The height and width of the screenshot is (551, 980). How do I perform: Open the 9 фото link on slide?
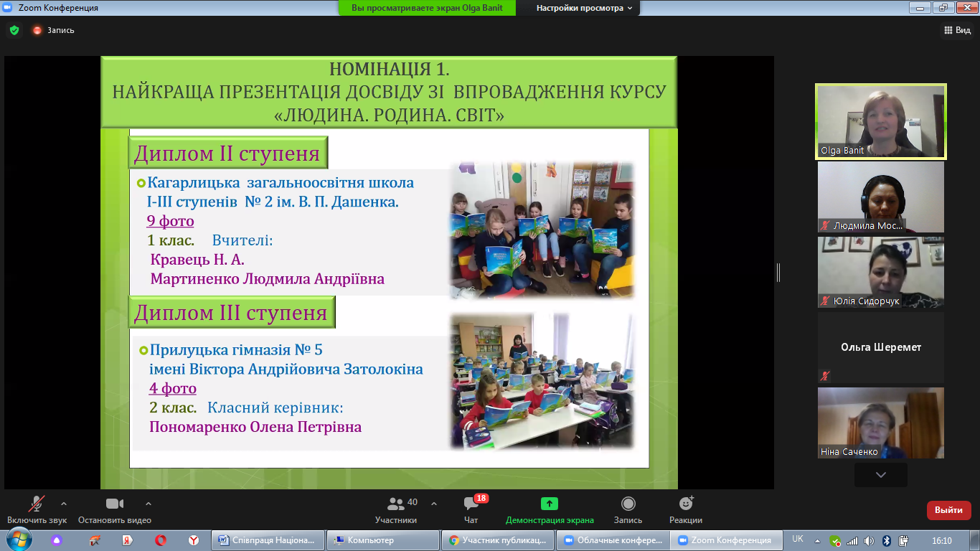pyautogui.click(x=170, y=221)
